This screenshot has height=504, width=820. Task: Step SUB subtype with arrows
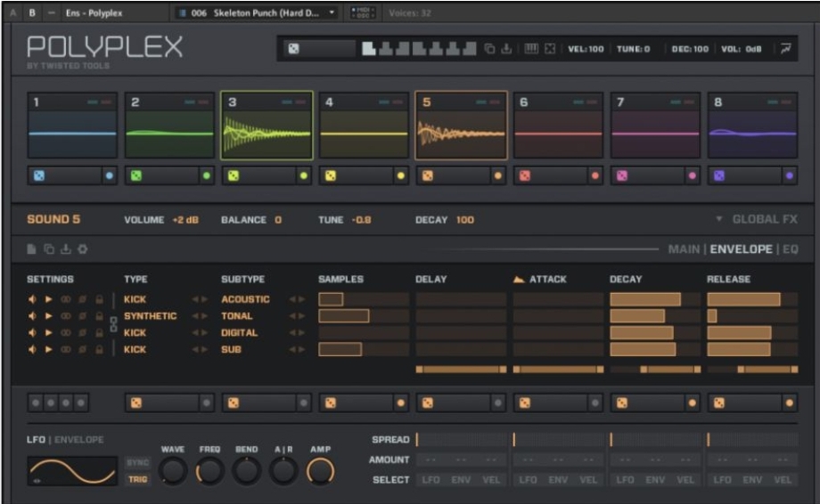297,349
